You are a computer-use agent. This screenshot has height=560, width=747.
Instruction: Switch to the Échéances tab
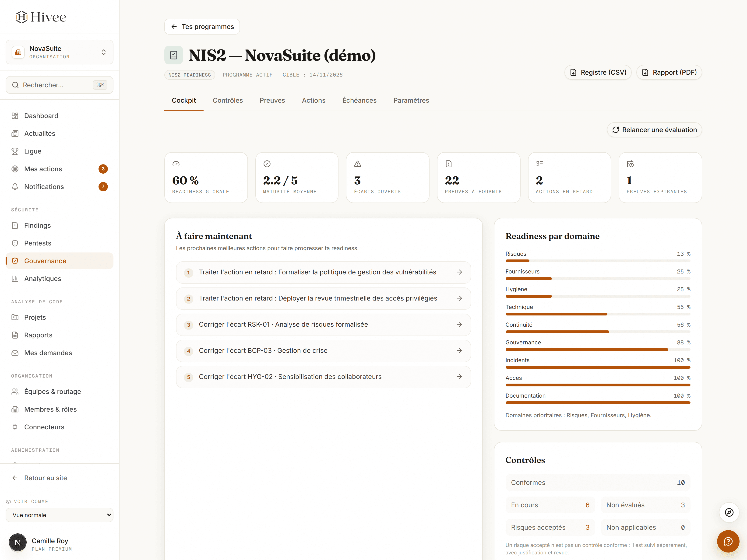pos(359,101)
